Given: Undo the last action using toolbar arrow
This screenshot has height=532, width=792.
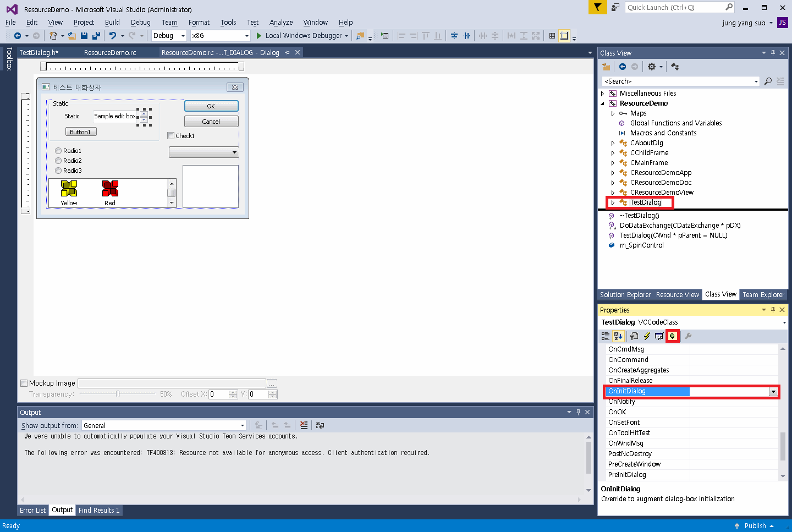Looking at the screenshot, I should click(113, 36).
